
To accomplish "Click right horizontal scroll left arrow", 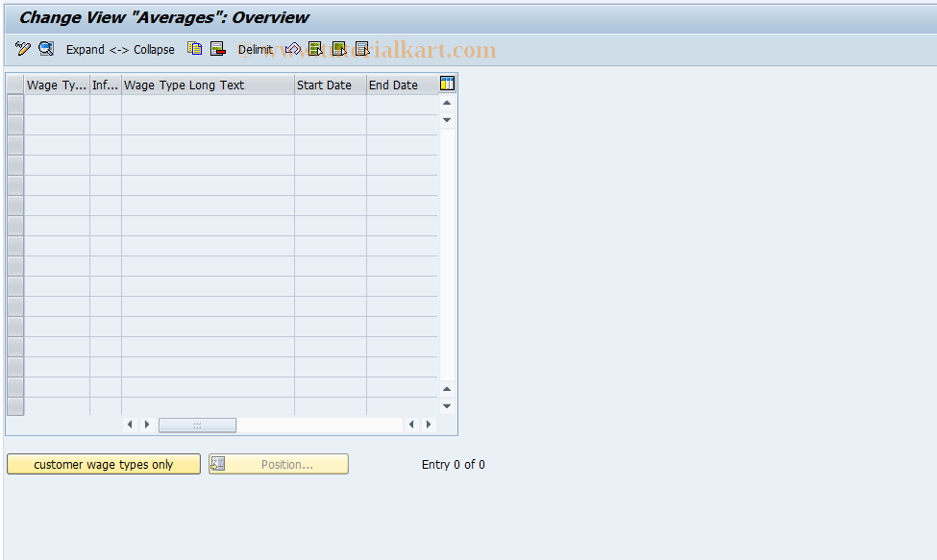I will pyautogui.click(x=411, y=425).
